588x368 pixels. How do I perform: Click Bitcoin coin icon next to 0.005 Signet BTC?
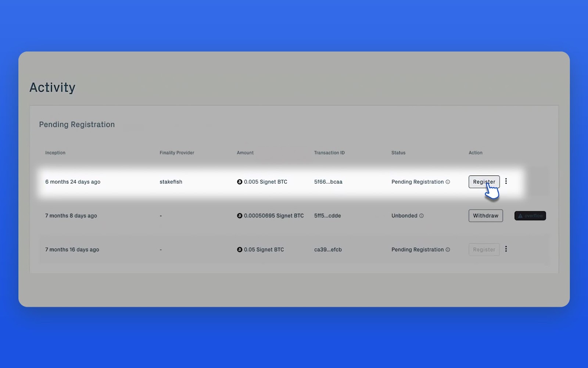pyautogui.click(x=240, y=182)
